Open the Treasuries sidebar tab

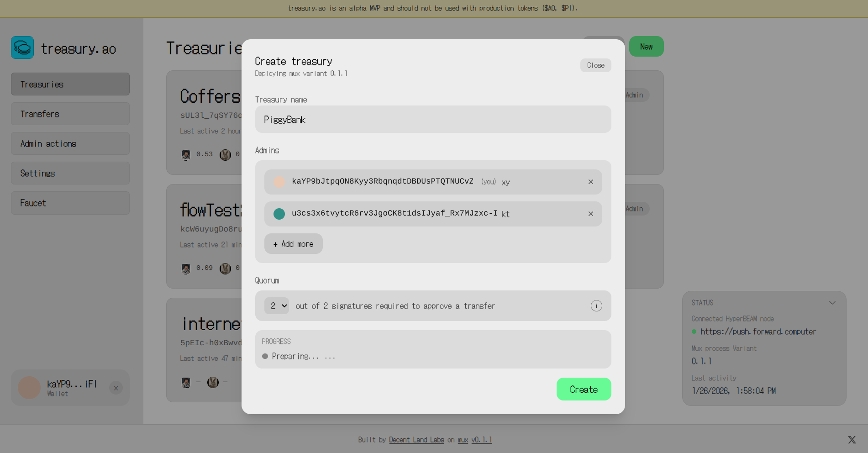[x=70, y=84]
